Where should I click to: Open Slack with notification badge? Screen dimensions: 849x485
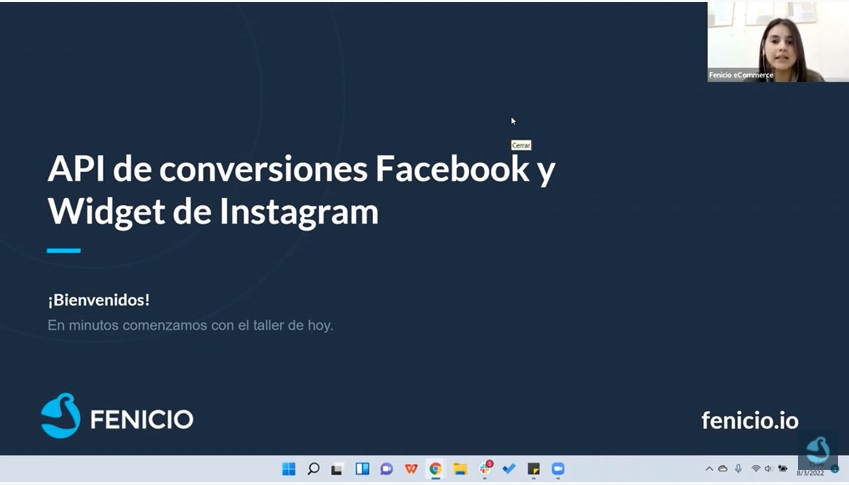(x=485, y=468)
